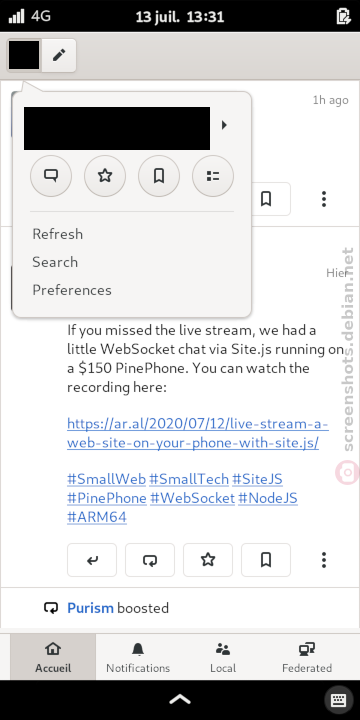
Task: Bookmark the first post at top
Action: coord(270,199)
